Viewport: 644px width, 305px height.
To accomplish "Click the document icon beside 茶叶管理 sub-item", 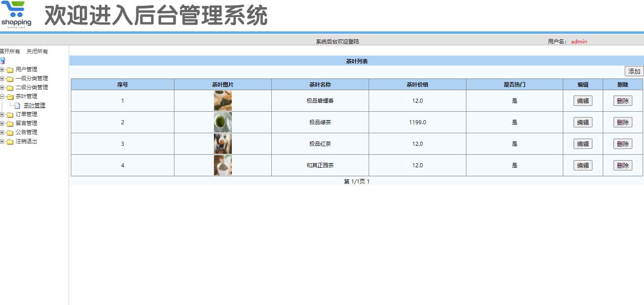I will pos(17,105).
